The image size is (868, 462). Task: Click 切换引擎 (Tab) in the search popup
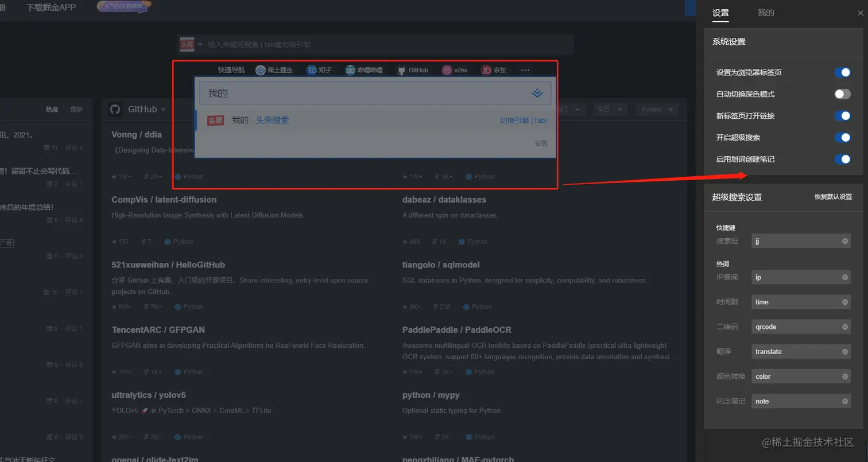[524, 121]
